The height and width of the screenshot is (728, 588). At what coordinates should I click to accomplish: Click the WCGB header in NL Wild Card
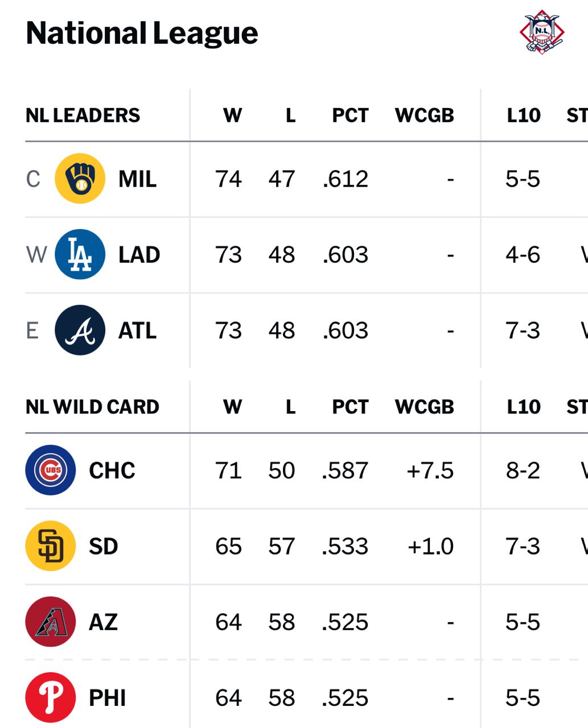(425, 407)
